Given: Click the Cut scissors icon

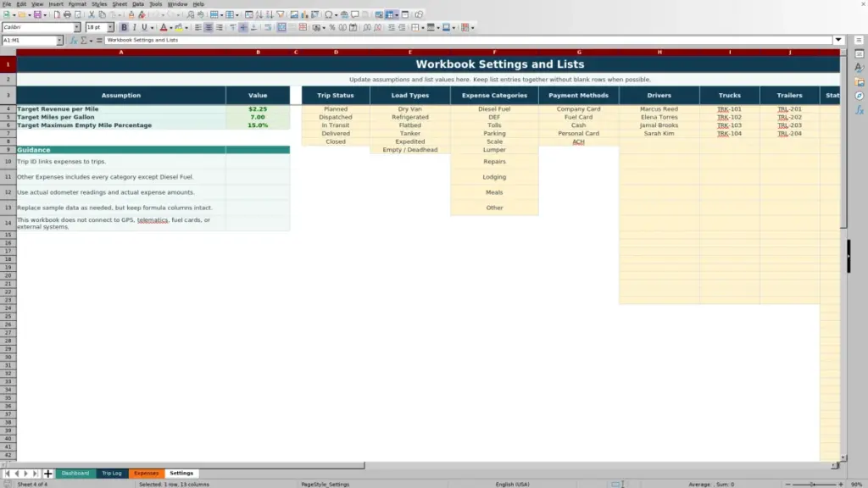Looking at the screenshot, I should point(92,14).
